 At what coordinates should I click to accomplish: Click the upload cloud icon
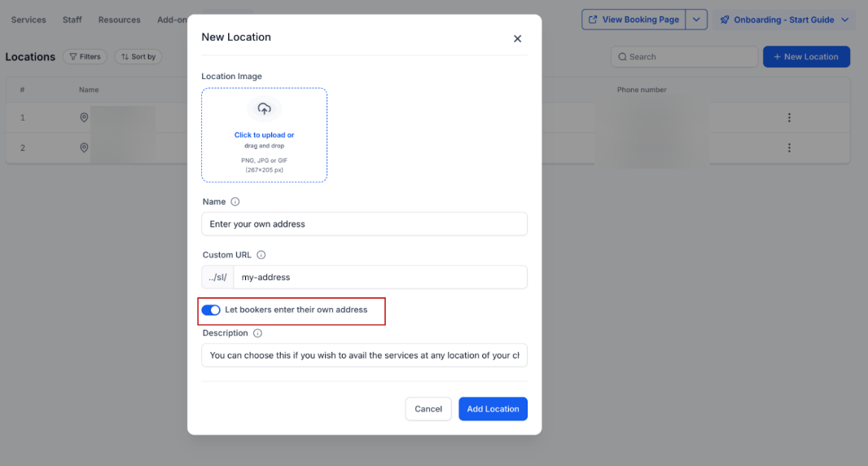coord(264,108)
